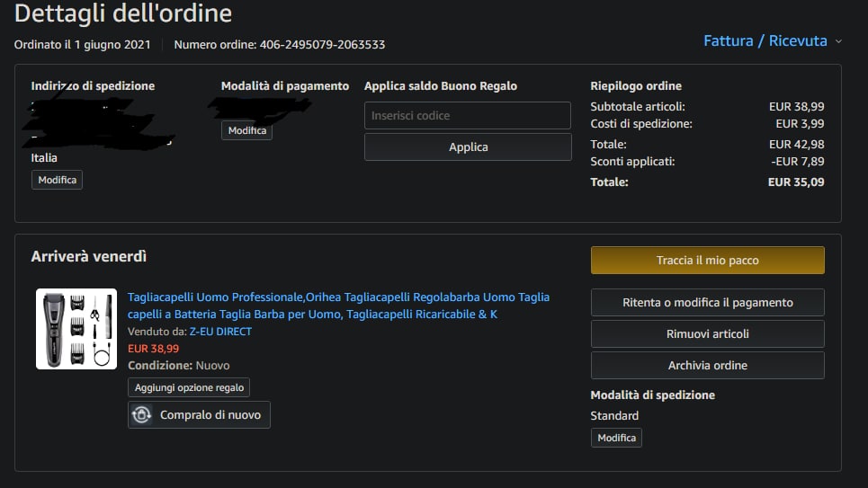Click Modifica under Modalità di pagamento
This screenshot has height=488, width=868.
tap(246, 130)
